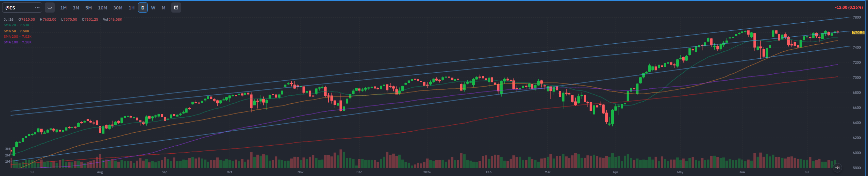868x176 pixels.
Task: Switch to the 3M interval
Action: pos(76,8)
